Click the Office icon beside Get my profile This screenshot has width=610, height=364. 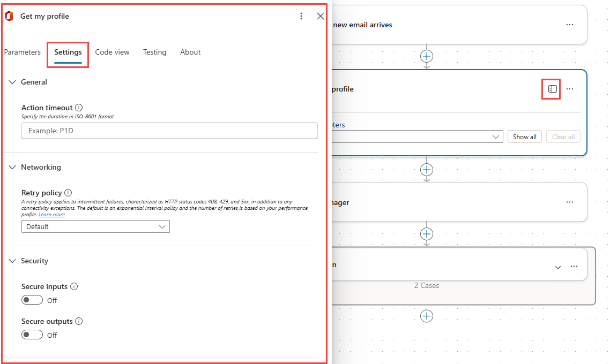pos(9,16)
